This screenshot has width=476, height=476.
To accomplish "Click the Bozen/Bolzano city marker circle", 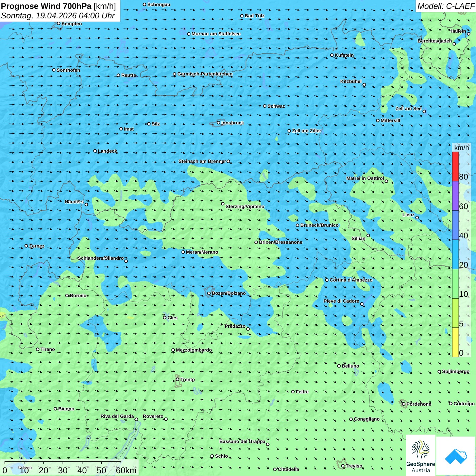I will pos(209,293).
